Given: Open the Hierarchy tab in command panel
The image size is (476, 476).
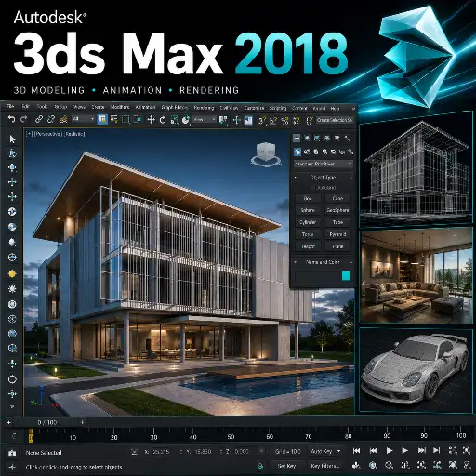Looking at the screenshot, I should pos(317,139).
